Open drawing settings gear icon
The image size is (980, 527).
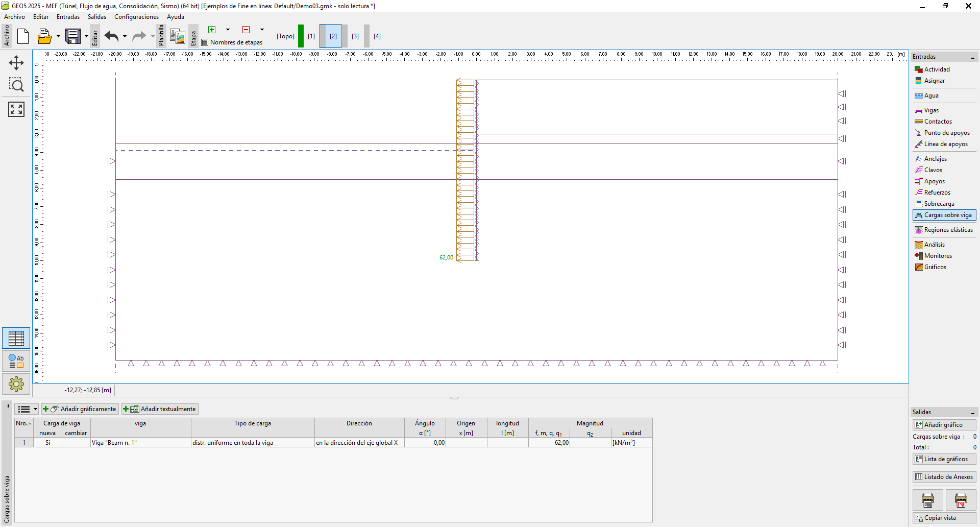point(16,384)
